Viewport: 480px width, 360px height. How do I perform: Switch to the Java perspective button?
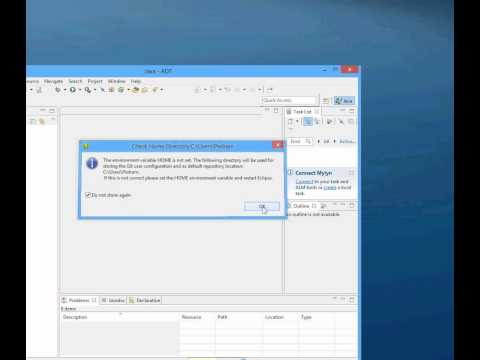tap(344, 100)
